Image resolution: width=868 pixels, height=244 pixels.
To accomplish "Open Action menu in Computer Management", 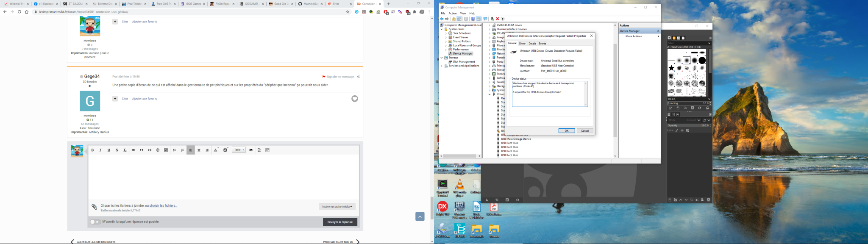I will 453,14.
